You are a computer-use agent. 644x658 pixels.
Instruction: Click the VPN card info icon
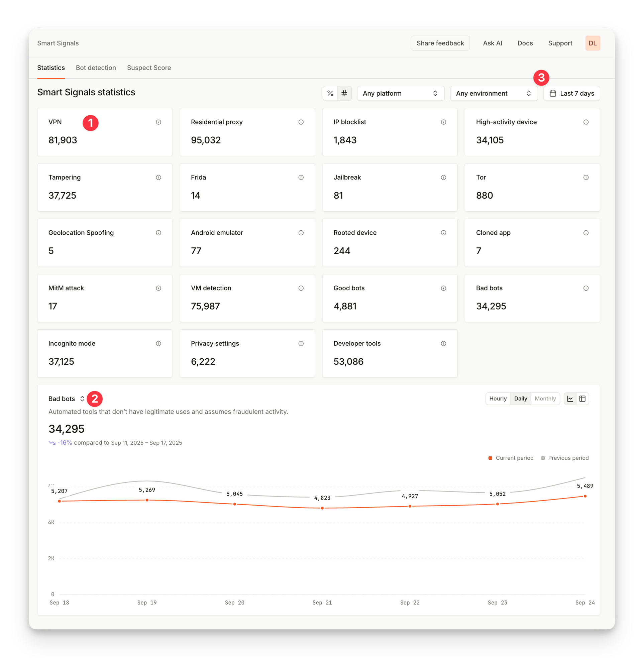pyautogui.click(x=158, y=122)
